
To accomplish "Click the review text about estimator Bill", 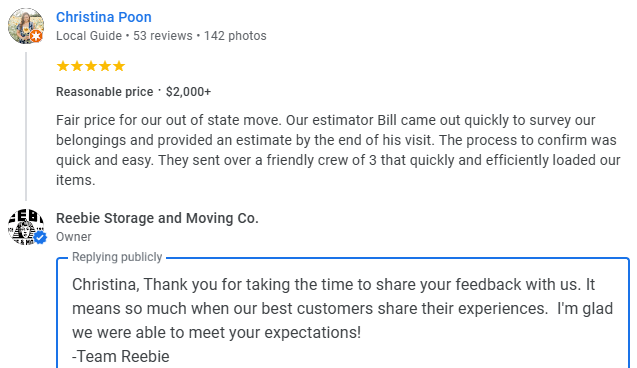I will pyautogui.click(x=338, y=150).
